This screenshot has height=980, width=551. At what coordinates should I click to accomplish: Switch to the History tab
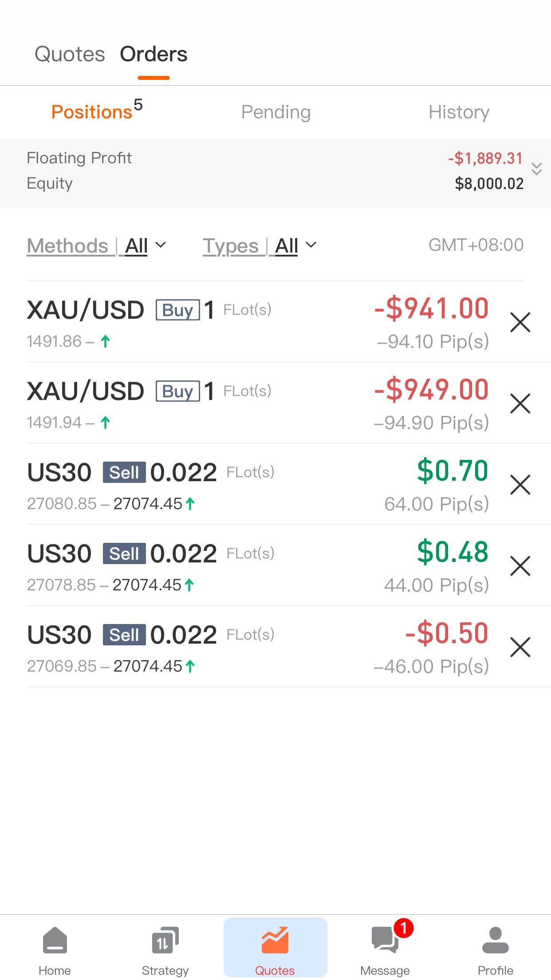[x=459, y=112]
